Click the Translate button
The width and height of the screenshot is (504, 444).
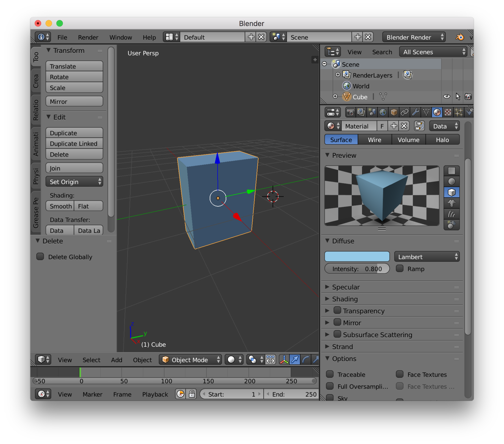tap(74, 66)
